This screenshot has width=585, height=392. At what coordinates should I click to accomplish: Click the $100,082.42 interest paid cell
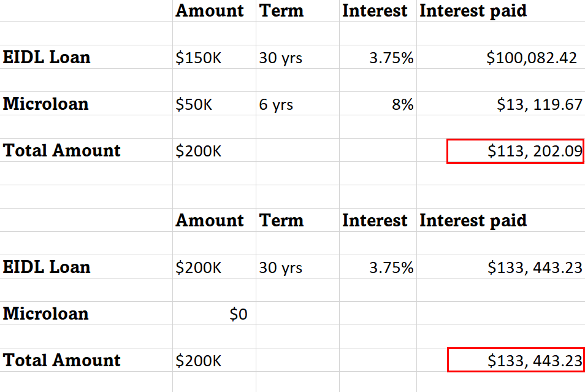pyautogui.click(x=500, y=57)
